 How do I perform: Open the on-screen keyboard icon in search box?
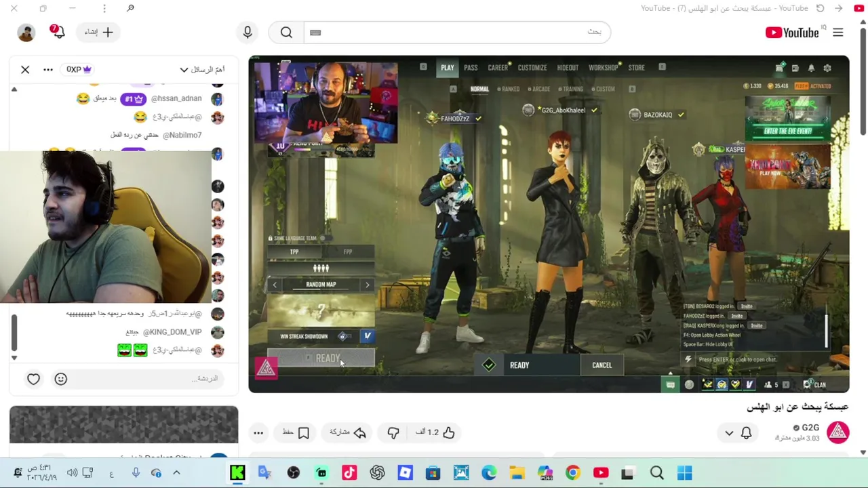pos(315,33)
